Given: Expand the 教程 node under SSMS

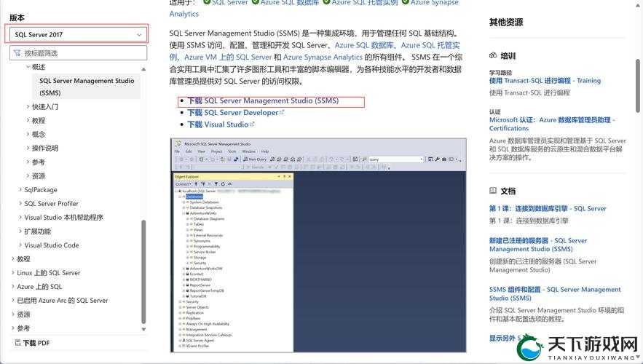Looking at the screenshot, I should 28,121.
